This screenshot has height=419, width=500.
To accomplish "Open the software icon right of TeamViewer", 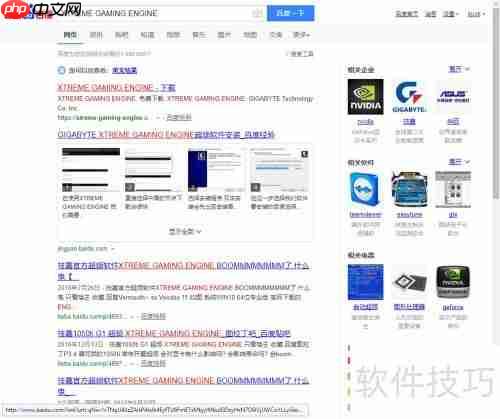I will click(409, 189).
